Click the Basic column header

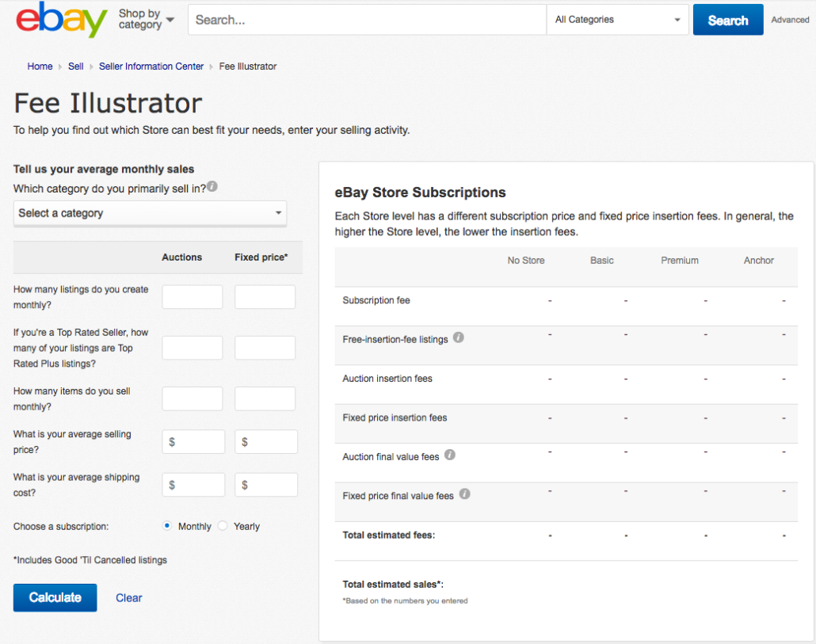(602, 261)
